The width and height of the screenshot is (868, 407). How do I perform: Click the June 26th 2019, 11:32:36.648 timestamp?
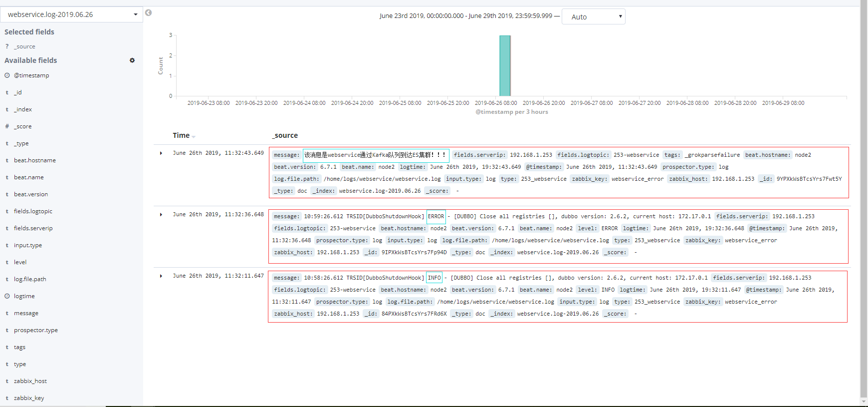pyautogui.click(x=218, y=215)
